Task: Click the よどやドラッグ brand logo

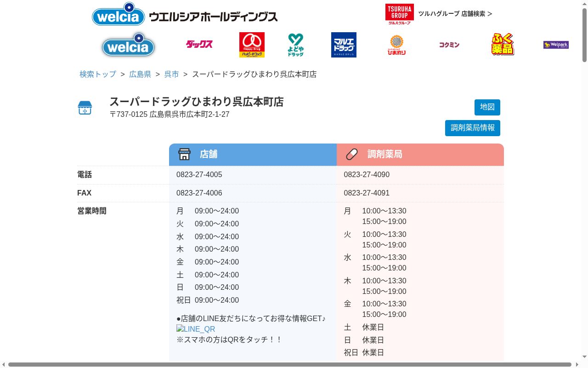Action: pos(296,45)
